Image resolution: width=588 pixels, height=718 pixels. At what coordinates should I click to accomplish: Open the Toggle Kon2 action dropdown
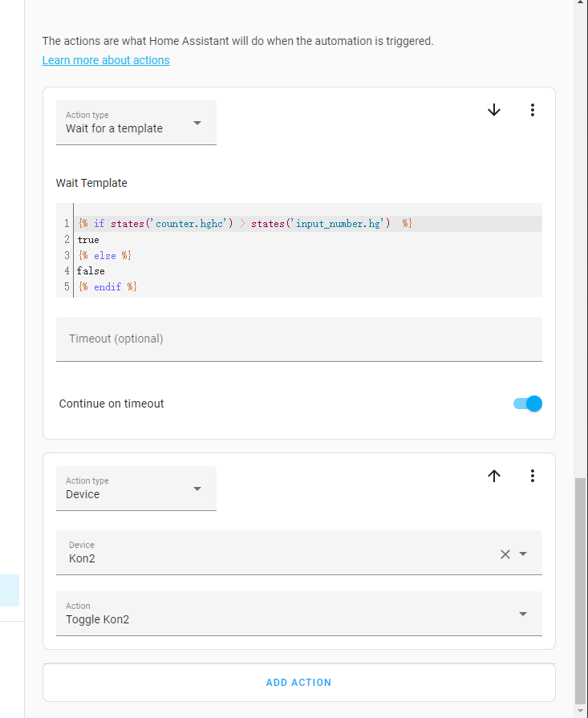coord(522,614)
